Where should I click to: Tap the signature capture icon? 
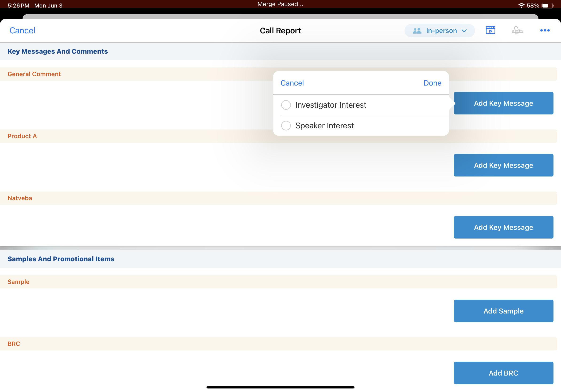click(517, 30)
